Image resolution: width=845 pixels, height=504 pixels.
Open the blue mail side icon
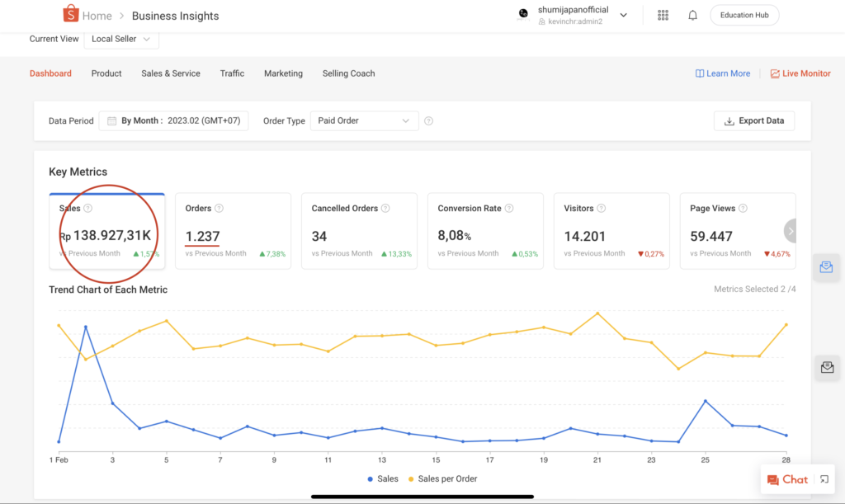tap(826, 267)
